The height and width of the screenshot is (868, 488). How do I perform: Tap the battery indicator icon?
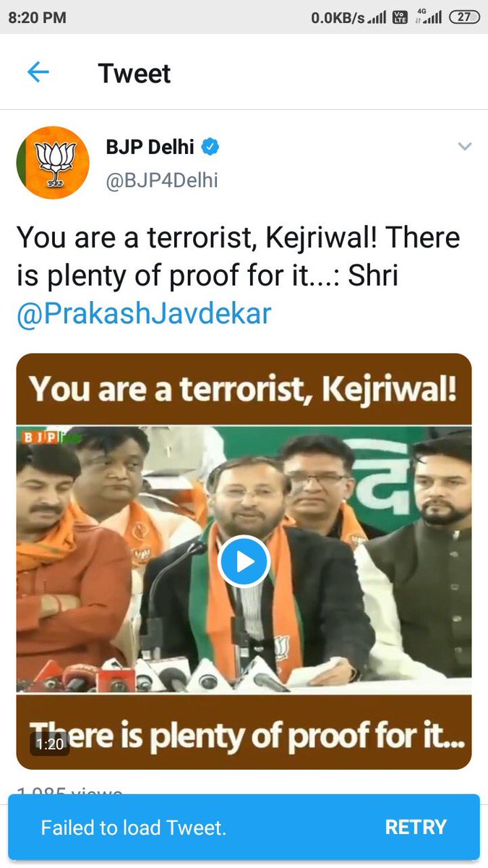(464, 17)
